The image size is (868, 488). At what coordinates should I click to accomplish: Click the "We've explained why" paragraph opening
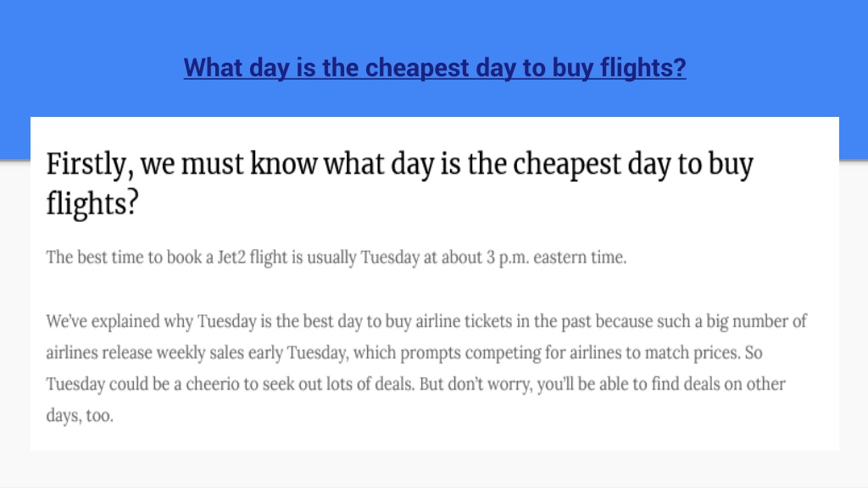click(119, 321)
